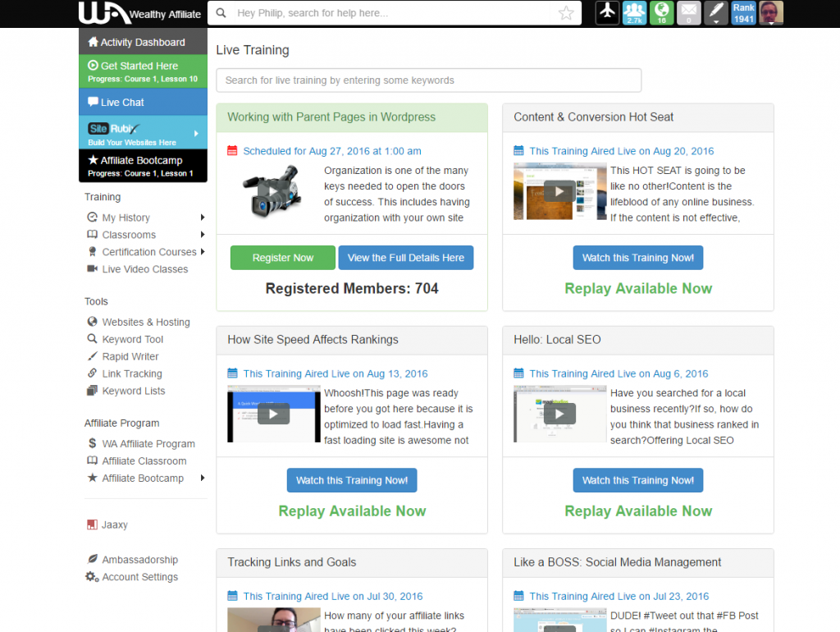Play the video camera thumbnail for Parent Pages
Screen dimensions: 840x632
pos(273,191)
